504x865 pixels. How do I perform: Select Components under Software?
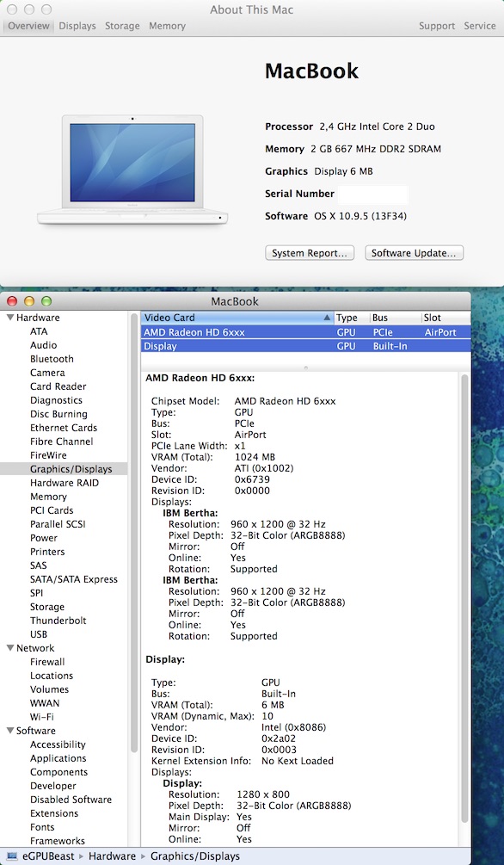59,772
